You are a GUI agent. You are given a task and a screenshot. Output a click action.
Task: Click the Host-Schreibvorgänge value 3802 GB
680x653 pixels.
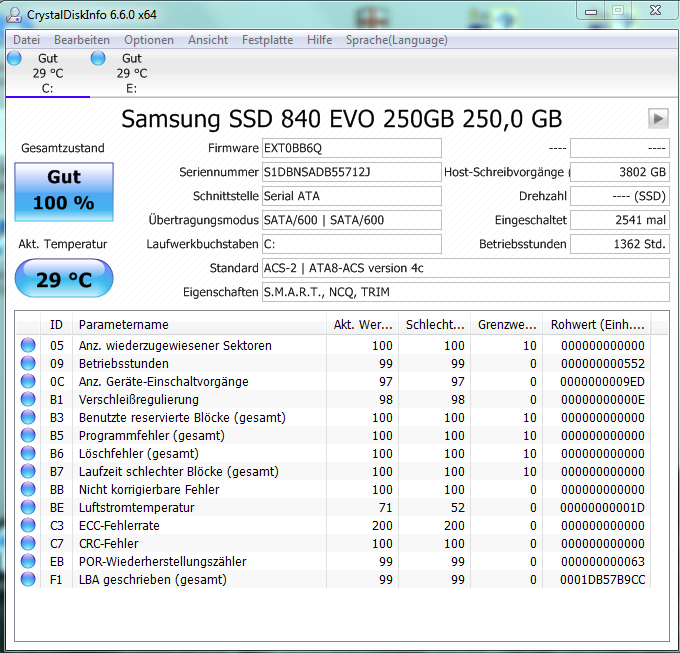click(x=620, y=172)
